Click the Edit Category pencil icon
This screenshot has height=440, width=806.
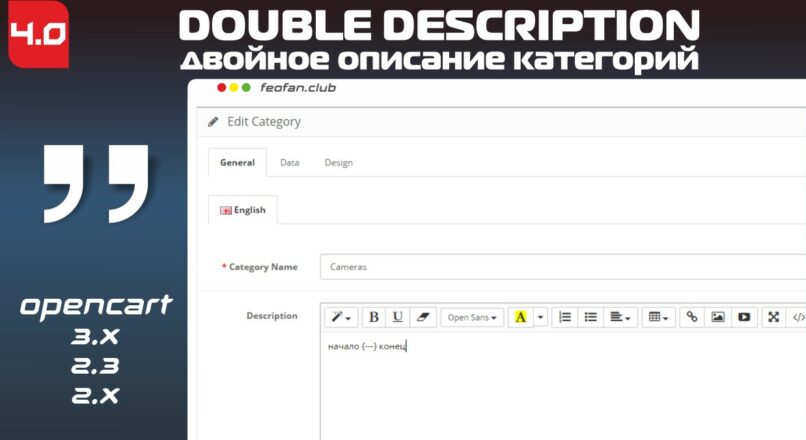pos(213,122)
